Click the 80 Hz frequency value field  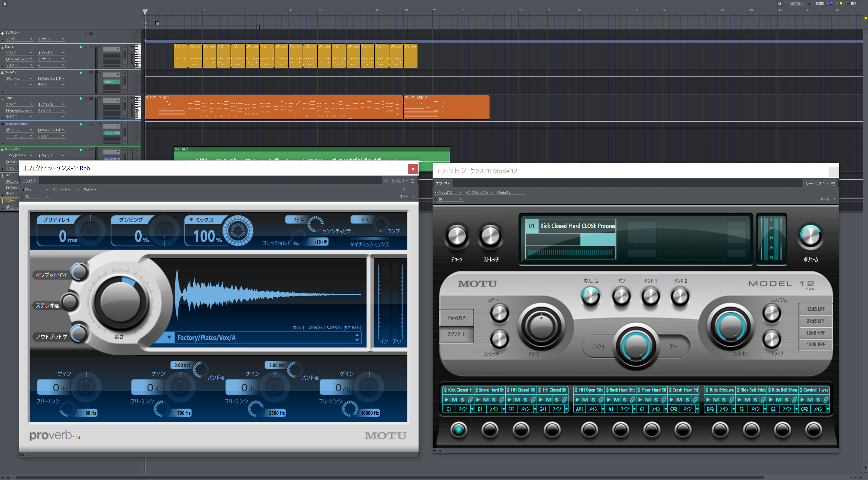(x=88, y=413)
